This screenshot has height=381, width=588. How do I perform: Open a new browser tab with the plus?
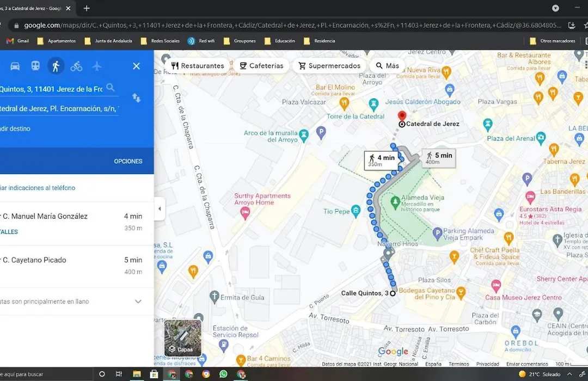click(87, 8)
